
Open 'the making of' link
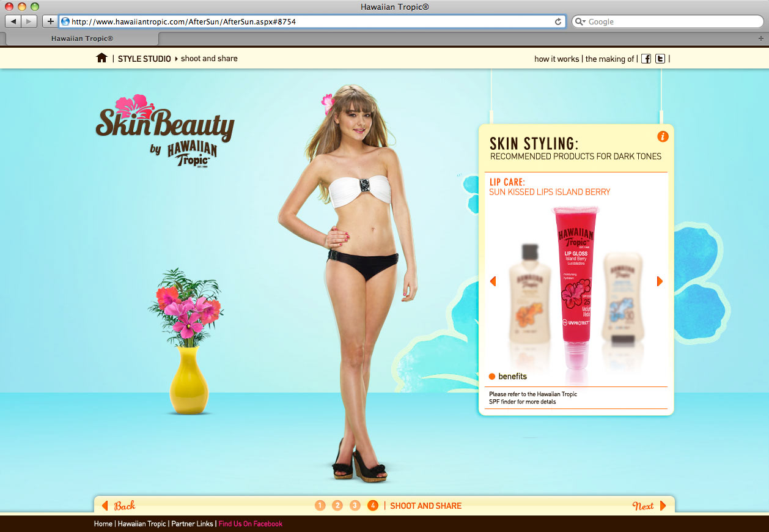[609, 59]
